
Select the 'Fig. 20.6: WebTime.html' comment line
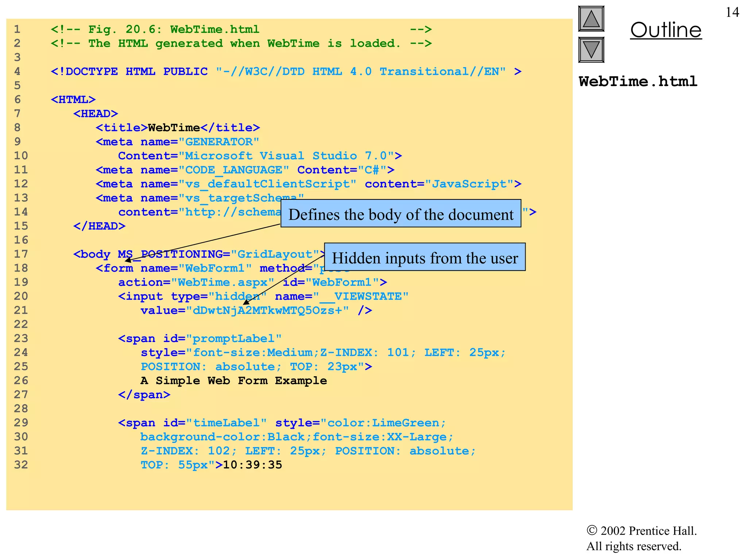pyautogui.click(x=241, y=29)
